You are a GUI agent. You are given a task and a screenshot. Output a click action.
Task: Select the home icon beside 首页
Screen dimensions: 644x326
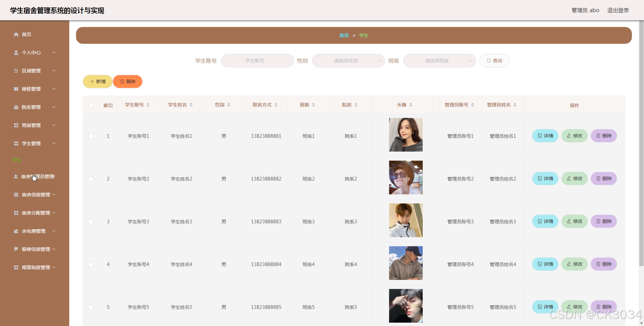click(x=16, y=34)
